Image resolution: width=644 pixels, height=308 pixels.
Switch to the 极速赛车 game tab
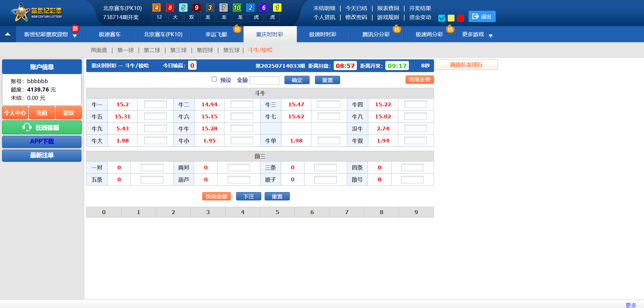click(x=110, y=35)
